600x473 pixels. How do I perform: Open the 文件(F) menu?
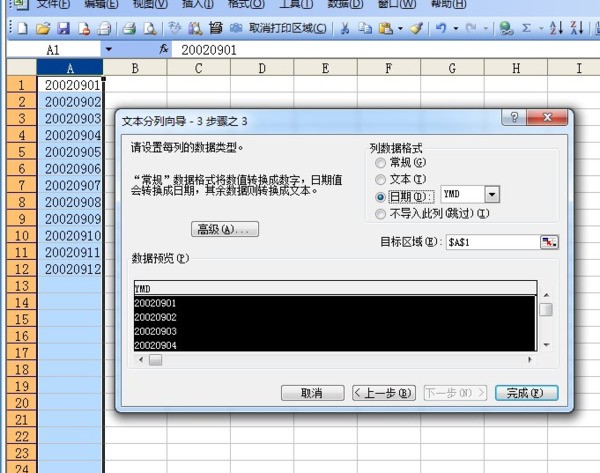pyautogui.click(x=53, y=4)
